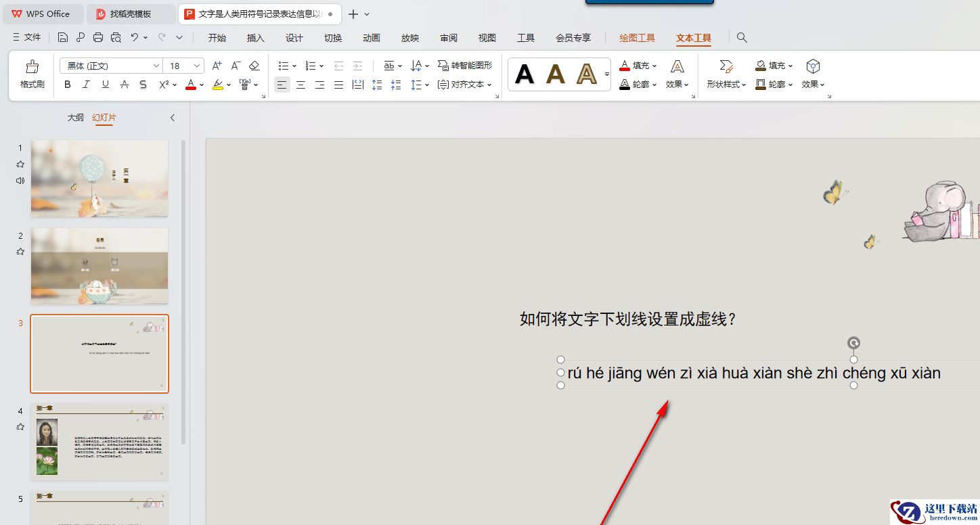Open the font size dropdown showing 18
980x525 pixels.
pos(197,66)
